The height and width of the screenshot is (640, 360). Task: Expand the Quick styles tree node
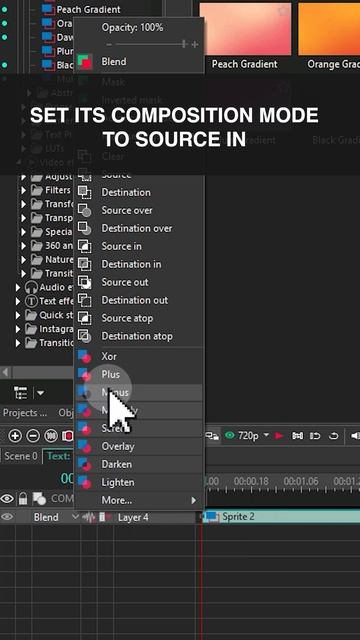pyautogui.click(x=18, y=315)
